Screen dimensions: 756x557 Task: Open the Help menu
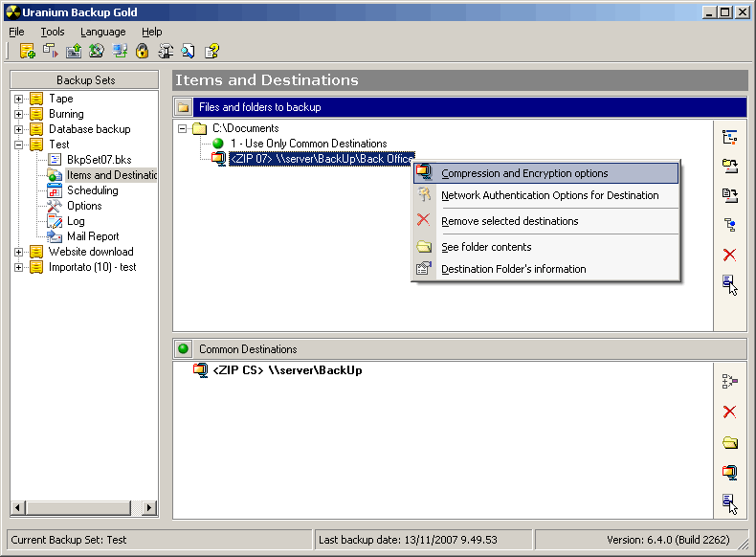point(151,32)
